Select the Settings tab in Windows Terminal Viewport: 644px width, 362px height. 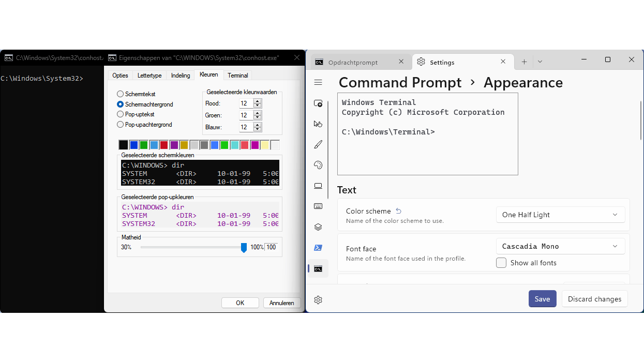(462, 62)
